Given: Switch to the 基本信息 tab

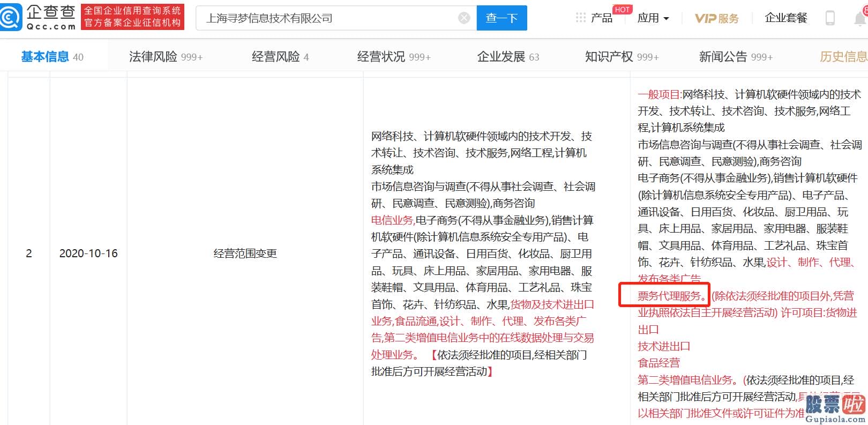Looking at the screenshot, I should [x=52, y=56].
